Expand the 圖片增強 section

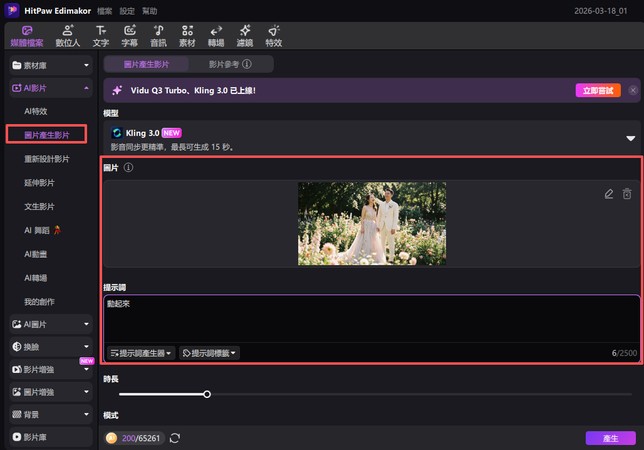click(x=51, y=392)
